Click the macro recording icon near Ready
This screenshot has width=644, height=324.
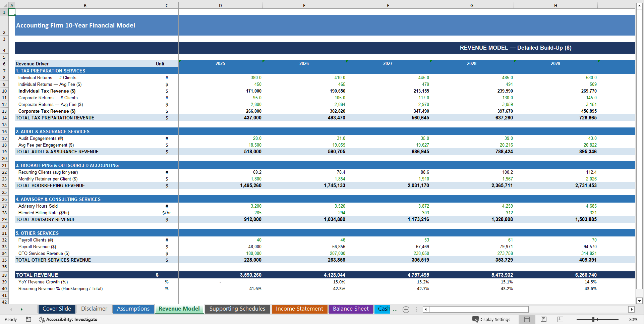[28, 319]
